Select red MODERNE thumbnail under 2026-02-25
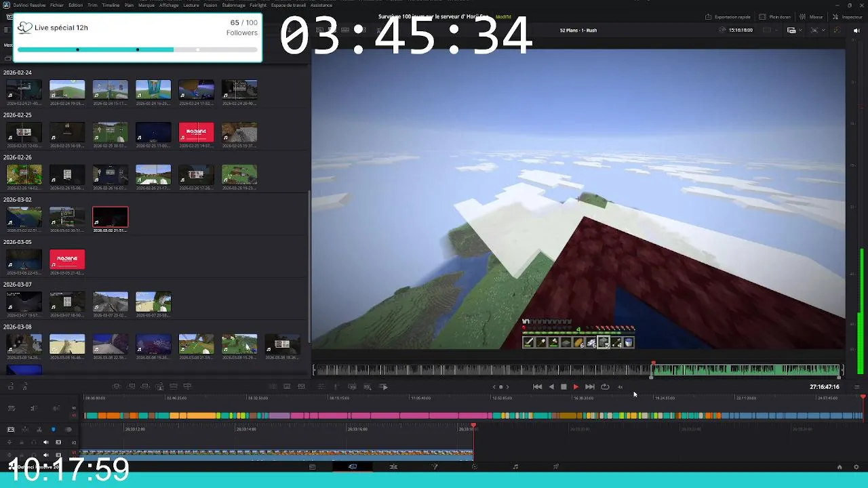 (x=196, y=133)
